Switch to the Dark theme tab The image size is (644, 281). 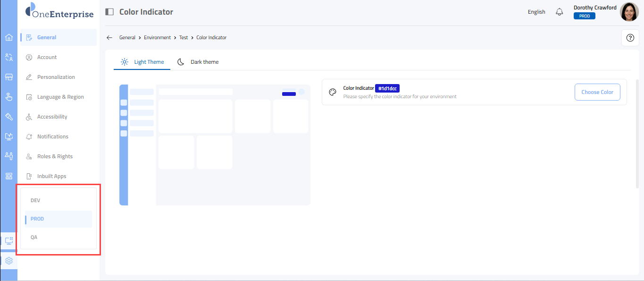click(x=198, y=62)
